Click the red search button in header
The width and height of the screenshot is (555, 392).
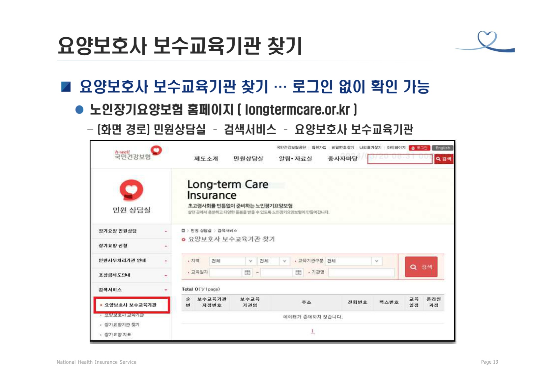click(x=444, y=159)
